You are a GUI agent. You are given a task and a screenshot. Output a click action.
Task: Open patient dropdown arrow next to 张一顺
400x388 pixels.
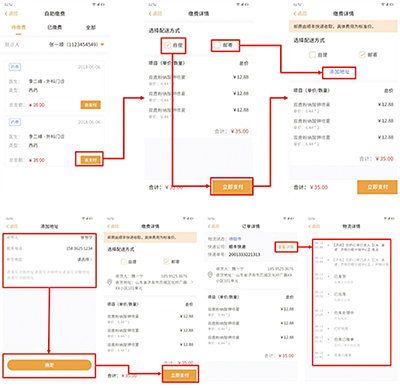click(x=102, y=44)
